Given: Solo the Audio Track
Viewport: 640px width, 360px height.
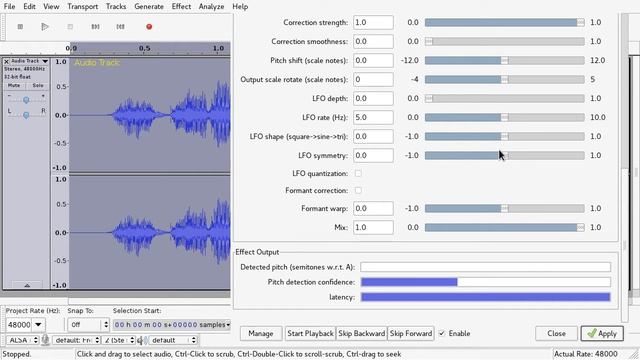Looking at the screenshot, I should pos(38,86).
